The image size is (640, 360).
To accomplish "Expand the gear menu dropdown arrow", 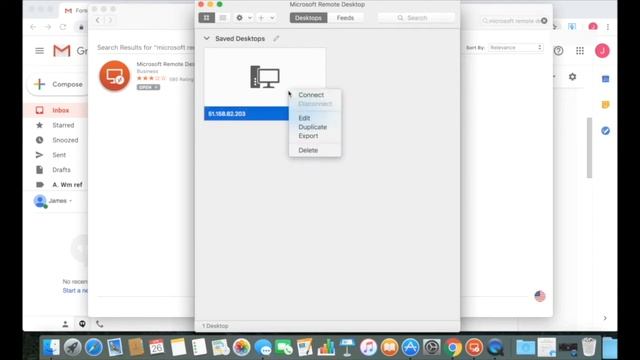I will (x=250, y=18).
